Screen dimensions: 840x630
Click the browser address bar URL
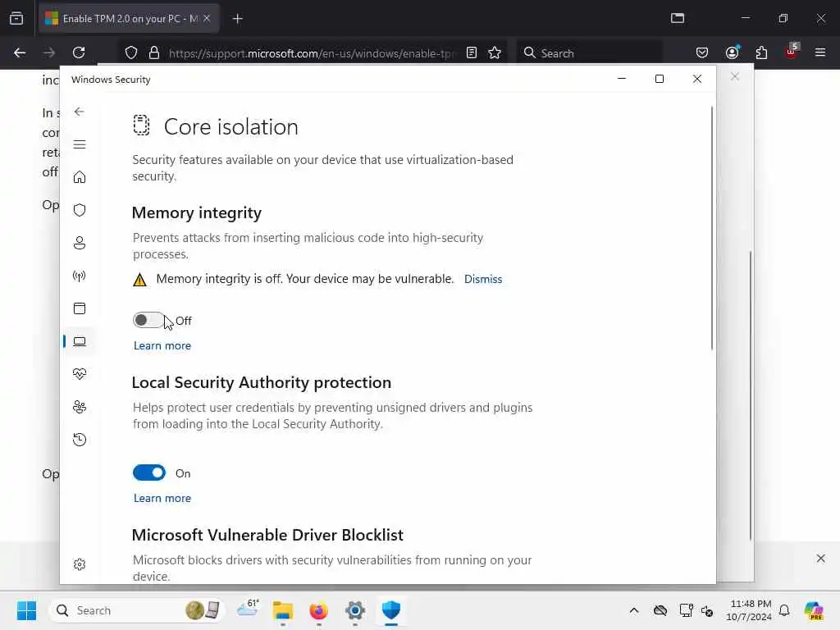[311, 53]
